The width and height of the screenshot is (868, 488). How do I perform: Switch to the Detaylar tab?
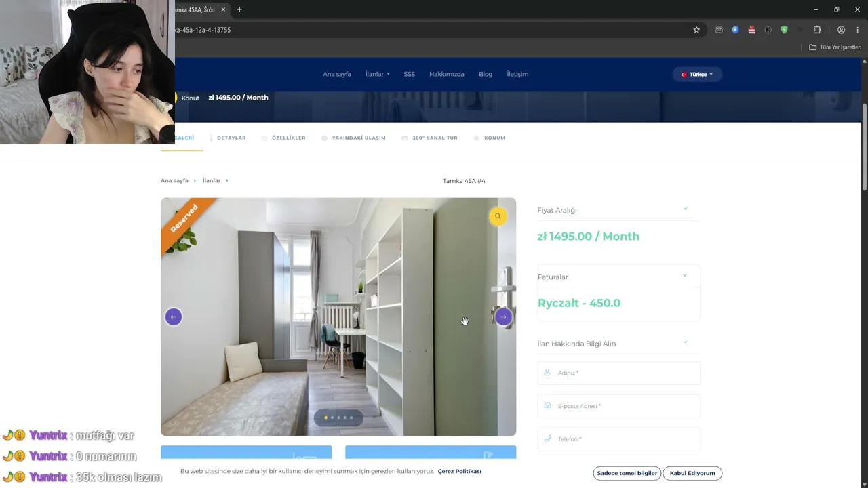pos(228,138)
